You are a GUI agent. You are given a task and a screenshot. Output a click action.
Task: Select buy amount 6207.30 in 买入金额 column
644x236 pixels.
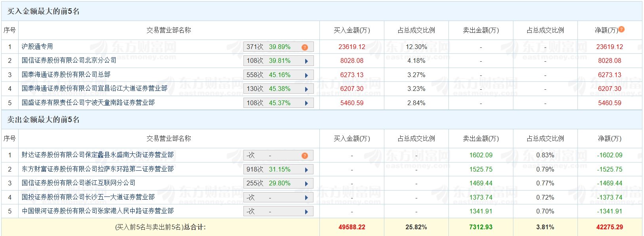352,89
